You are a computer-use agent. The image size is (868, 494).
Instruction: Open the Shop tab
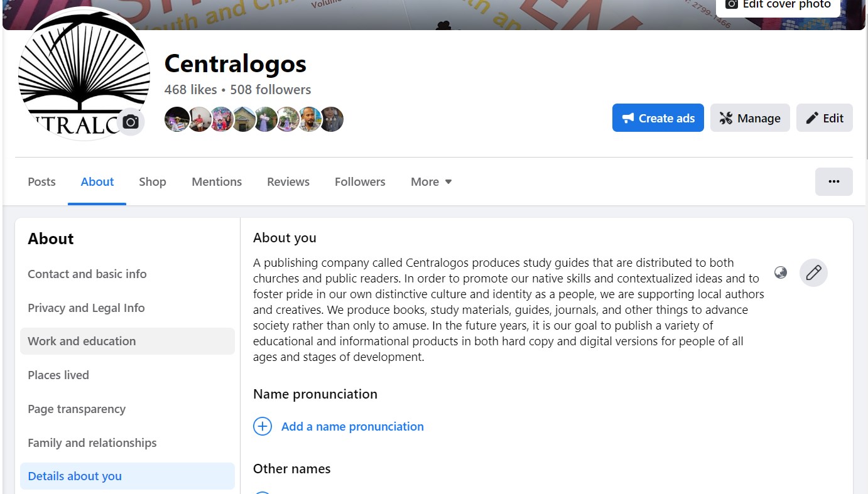153,182
